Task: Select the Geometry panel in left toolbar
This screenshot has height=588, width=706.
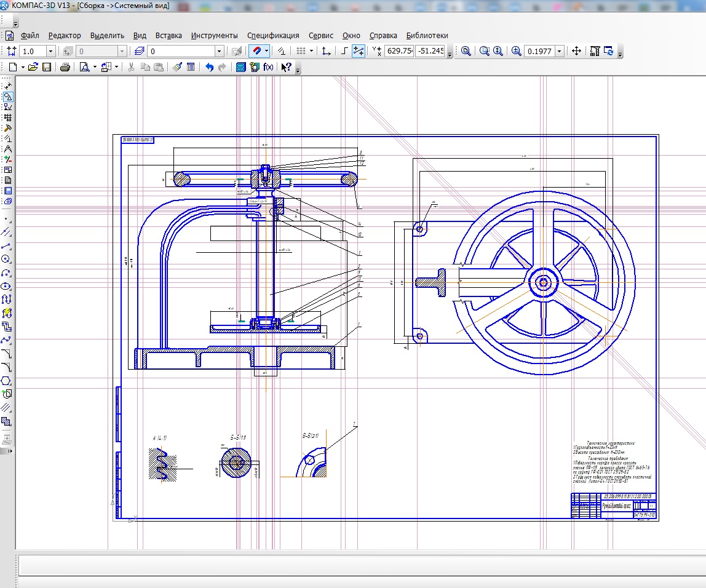Action: click(x=7, y=97)
